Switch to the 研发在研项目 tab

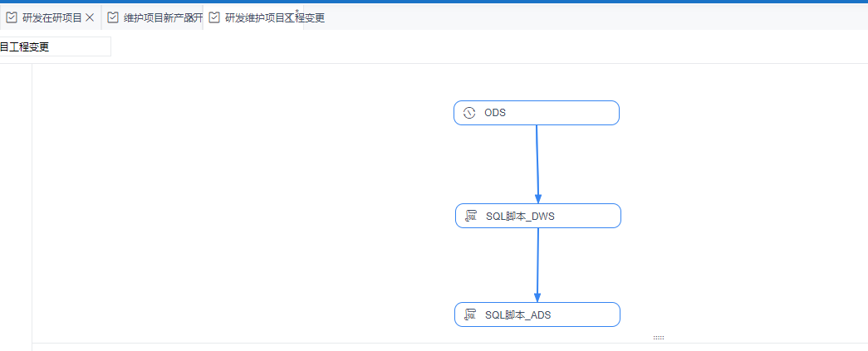click(51, 17)
